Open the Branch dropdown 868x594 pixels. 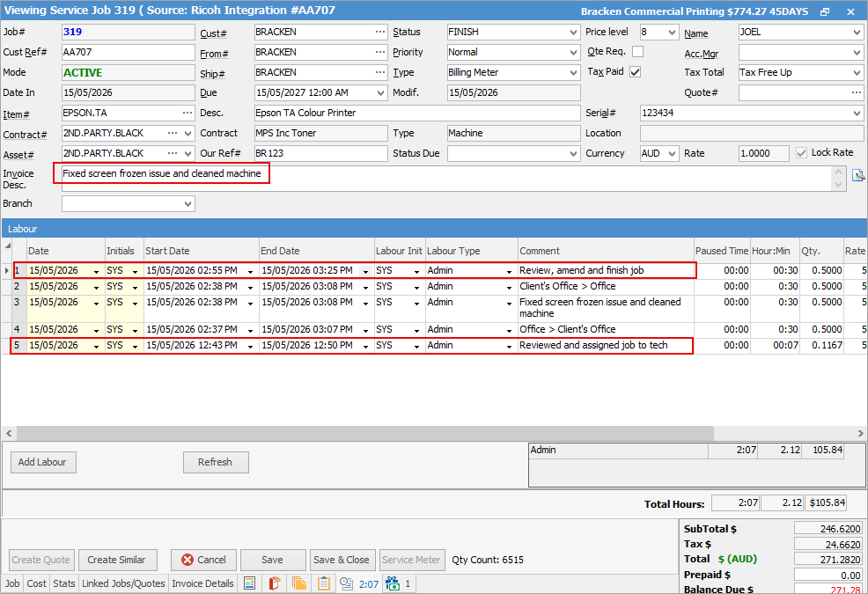coord(188,204)
